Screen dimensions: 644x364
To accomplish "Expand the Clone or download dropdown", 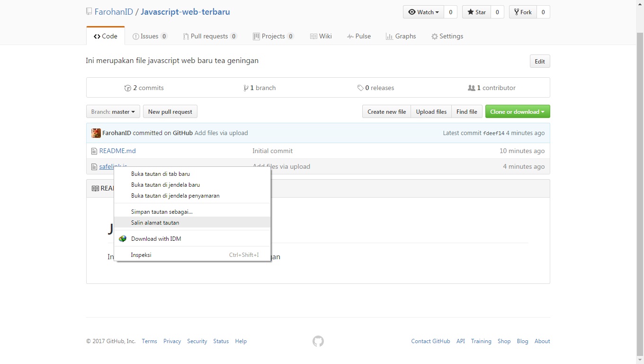I will tap(517, 112).
